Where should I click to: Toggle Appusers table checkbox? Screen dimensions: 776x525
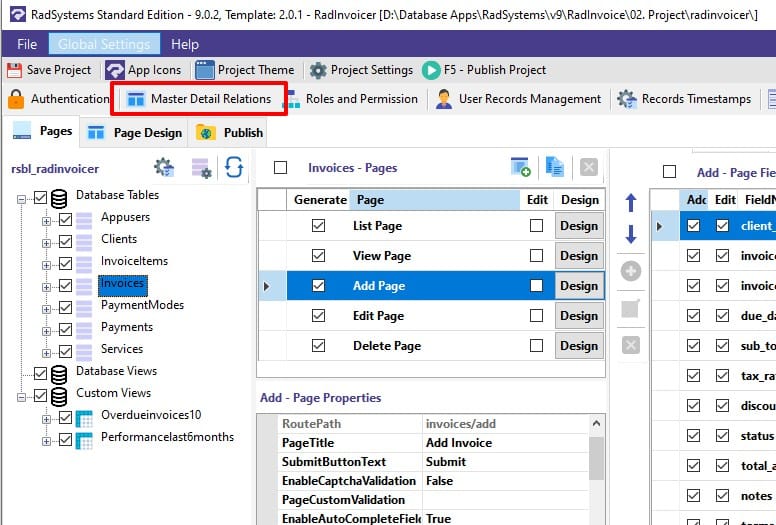point(65,220)
